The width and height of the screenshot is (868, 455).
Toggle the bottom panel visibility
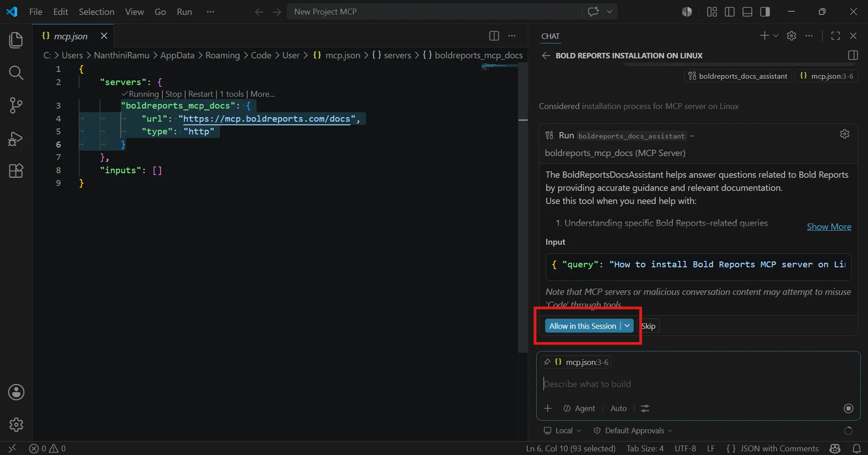coord(748,12)
